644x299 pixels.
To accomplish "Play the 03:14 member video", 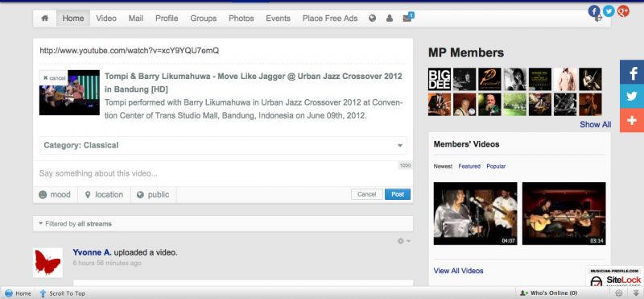I will tap(564, 214).
